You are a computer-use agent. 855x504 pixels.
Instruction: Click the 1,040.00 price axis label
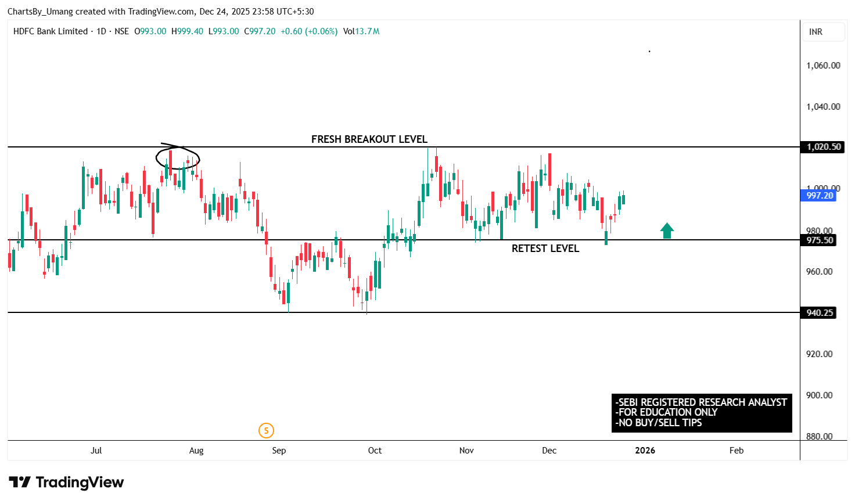pos(823,107)
